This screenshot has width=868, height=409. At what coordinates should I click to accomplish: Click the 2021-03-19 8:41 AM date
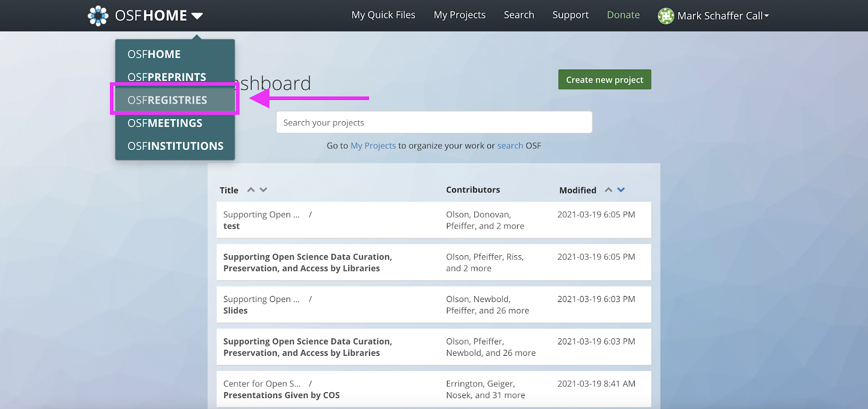pos(596,383)
